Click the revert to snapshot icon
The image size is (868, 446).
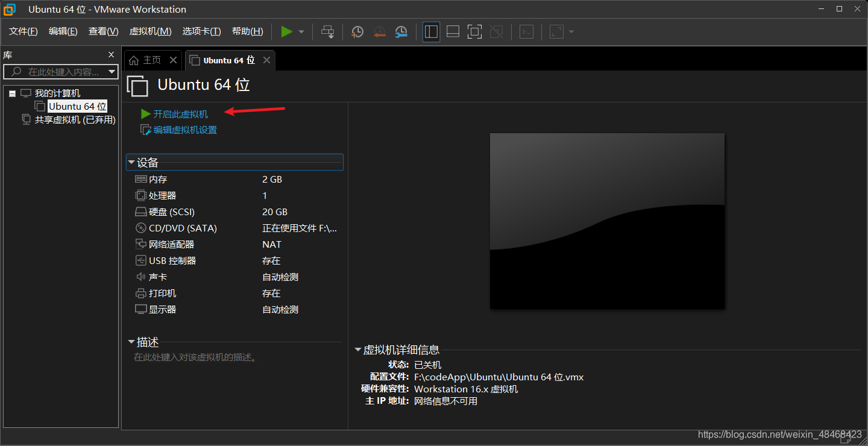tap(379, 31)
